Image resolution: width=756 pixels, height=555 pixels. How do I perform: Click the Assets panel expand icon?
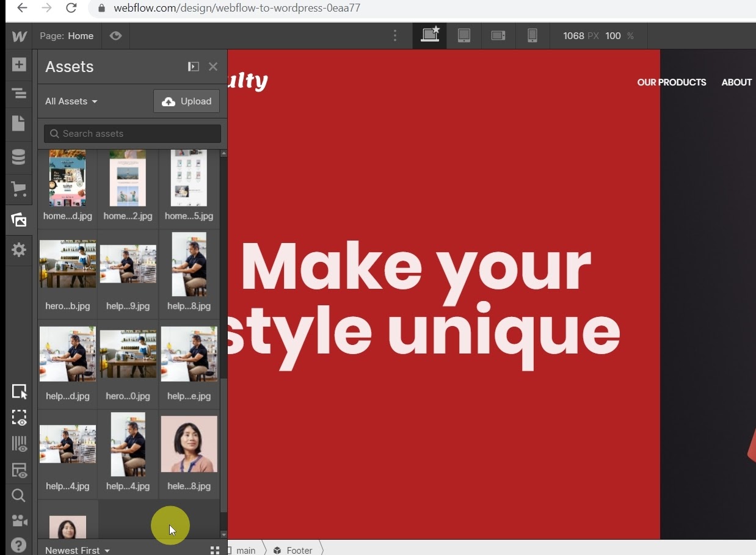point(194,67)
